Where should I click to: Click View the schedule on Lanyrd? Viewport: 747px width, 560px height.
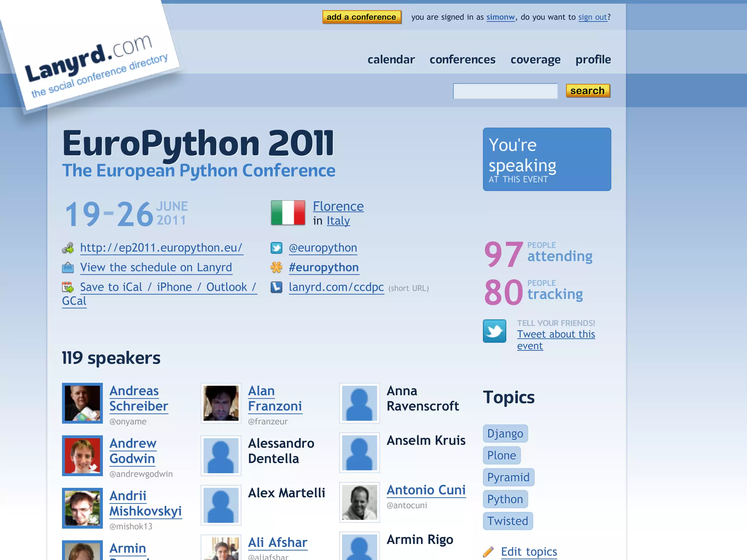pyautogui.click(x=156, y=268)
